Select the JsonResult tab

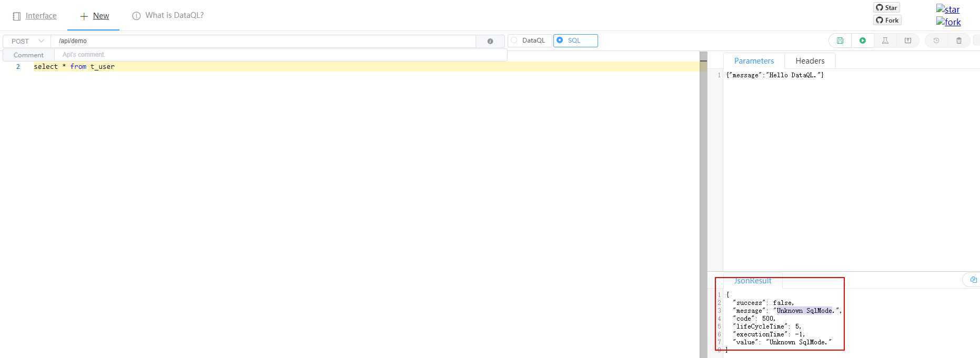tap(753, 281)
